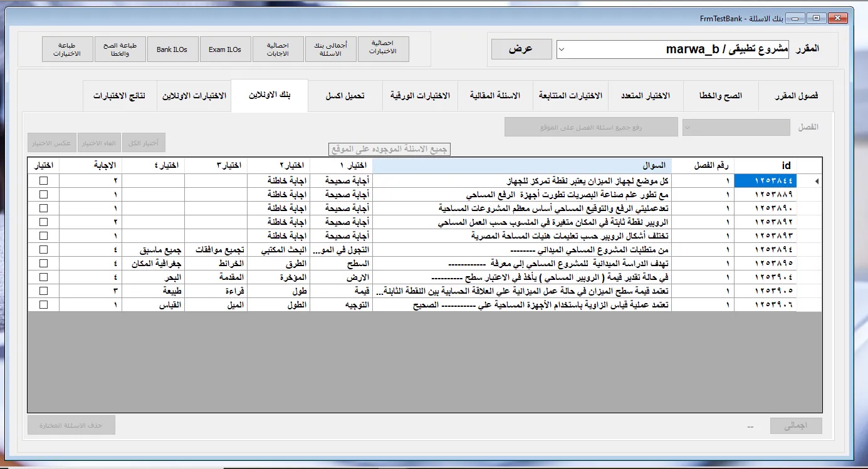Click the عكس الاختيار invert button
Screen dimensions: 868x469
pos(52,143)
